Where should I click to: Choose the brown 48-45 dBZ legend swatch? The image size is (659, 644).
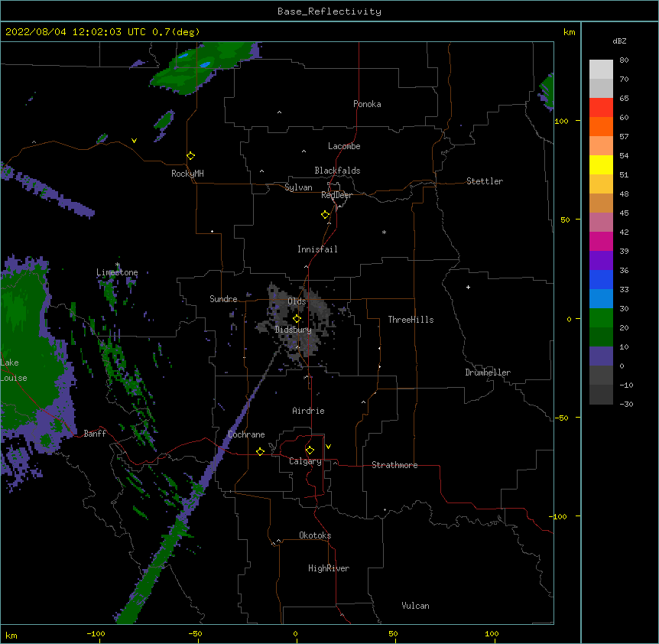coord(601,203)
